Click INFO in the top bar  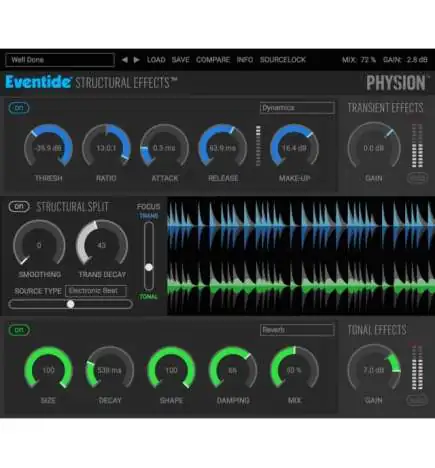coord(245,60)
